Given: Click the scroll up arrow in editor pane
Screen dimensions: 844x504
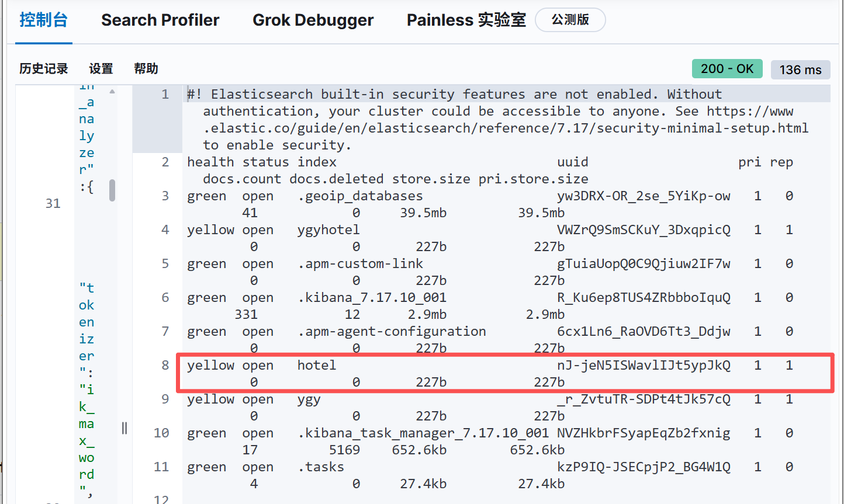Looking at the screenshot, I should click(x=112, y=91).
